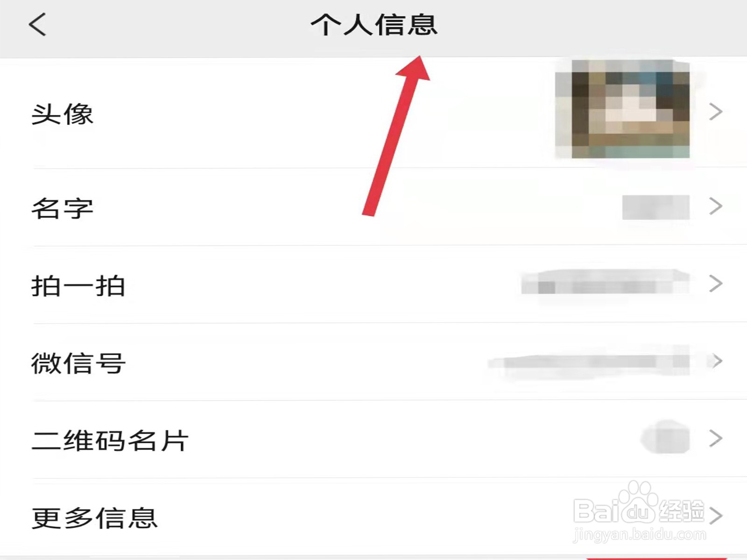Screen dimensions: 747x560
Task: Click the 二维码名片 row chevron
Action: [716, 438]
